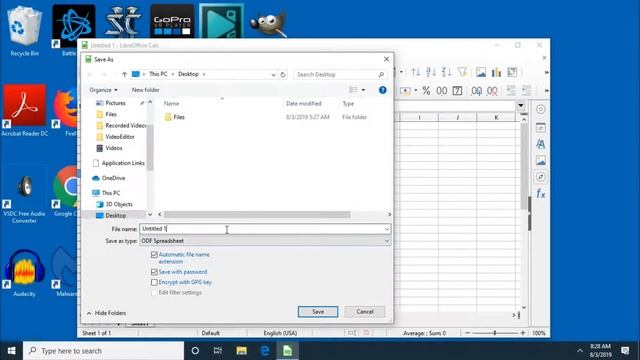Click Cortana circle on taskbar

(195, 351)
